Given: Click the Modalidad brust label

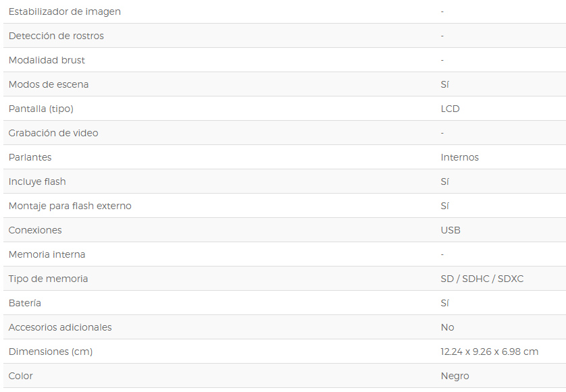Looking at the screenshot, I should click(x=47, y=60).
